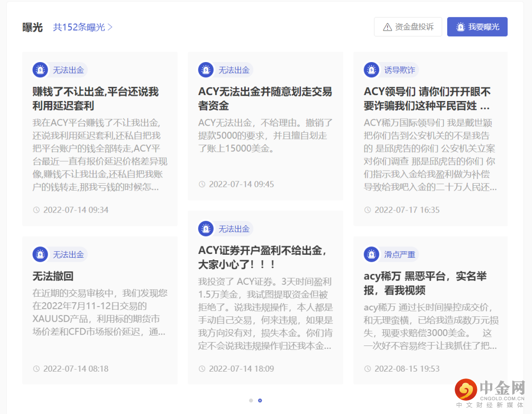Image resolution: width=532 pixels, height=414 pixels.
Task: Click clock icon beside 2022-07-17 16:35
Action: (x=367, y=210)
